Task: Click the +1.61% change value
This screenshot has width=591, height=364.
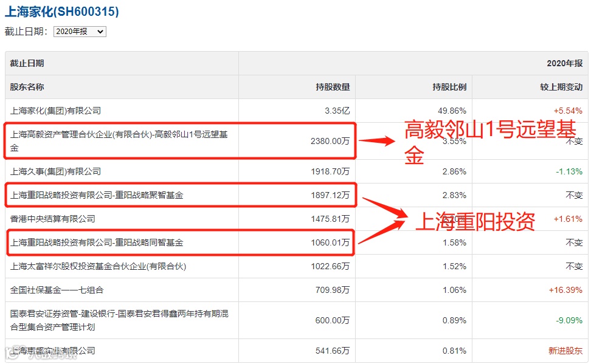Action: pyautogui.click(x=568, y=219)
